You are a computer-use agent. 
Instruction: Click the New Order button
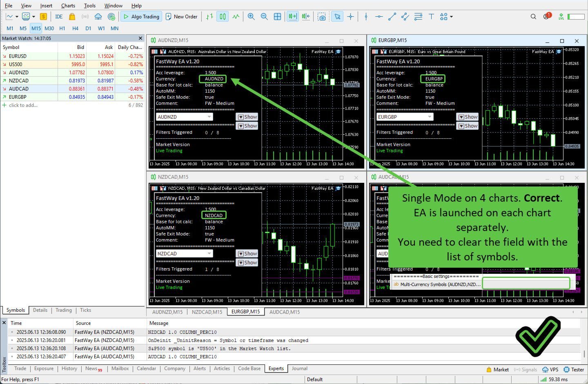point(182,17)
